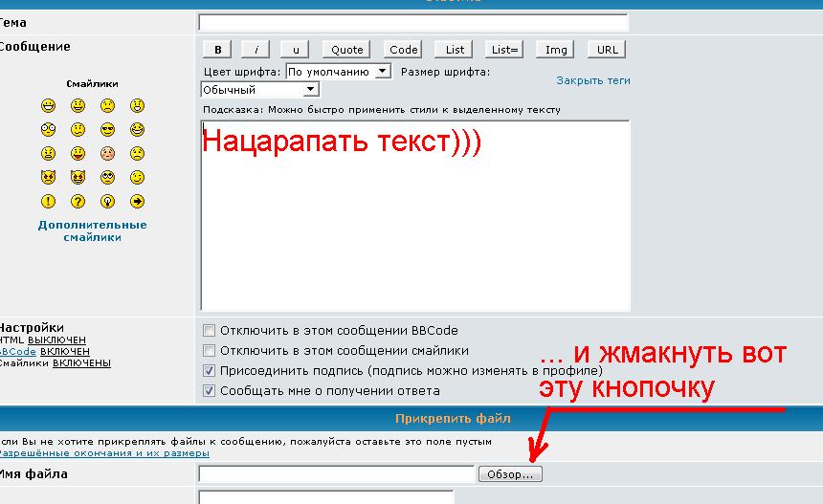Click into the 'Тема' subject field
The height and width of the screenshot is (504, 823).
pyautogui.click(x=412, y=22)
